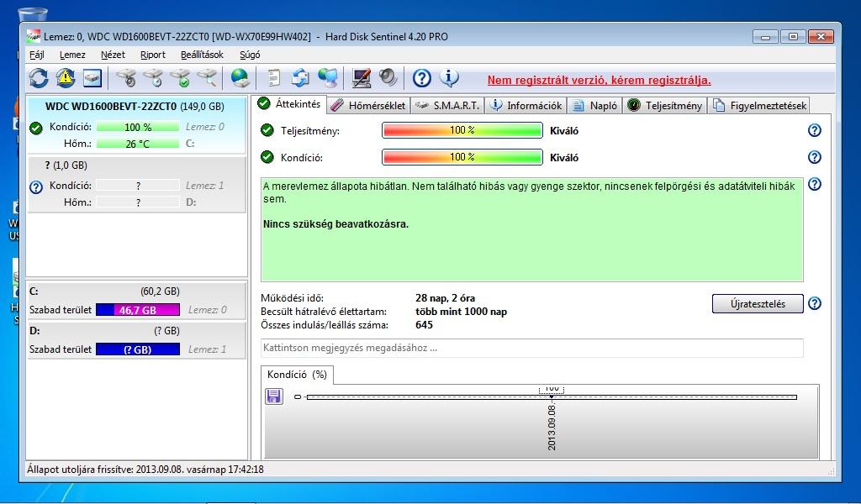Click the help icon next to Újratesztelés button
861x504 pixels.
(x=815, y=303)
